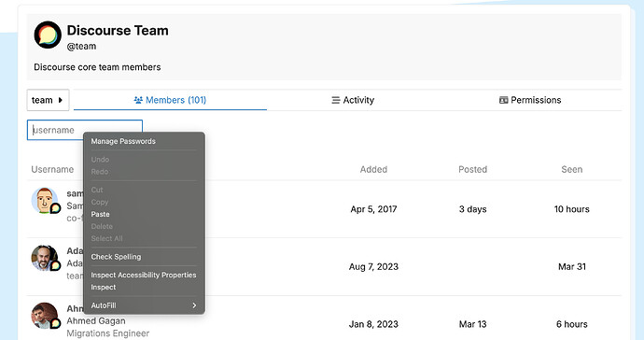Image resolution: width=644 pixels, height=340 pixels.
Task: Click the 10 hours seen value
Action: click(x=572, y=209)
